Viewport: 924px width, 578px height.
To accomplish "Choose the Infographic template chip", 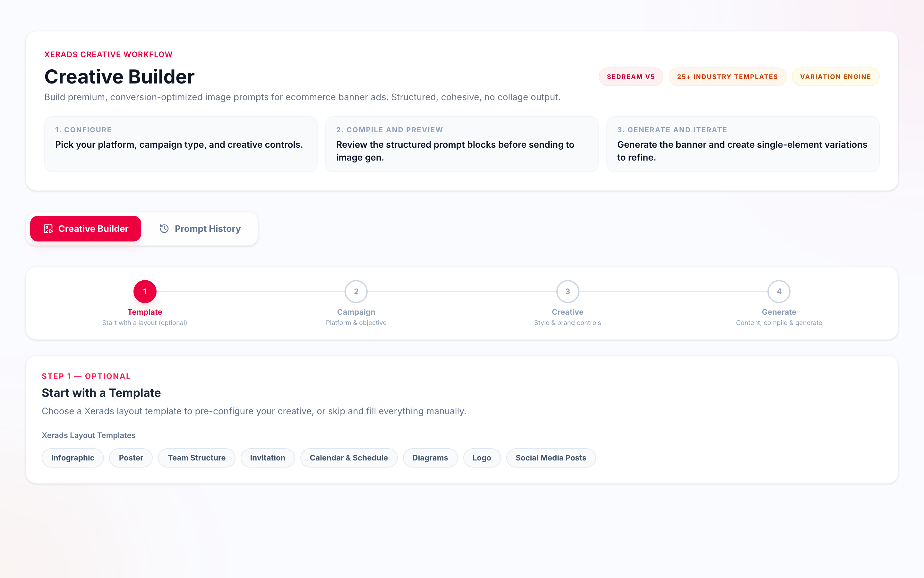I will point(73,458).
